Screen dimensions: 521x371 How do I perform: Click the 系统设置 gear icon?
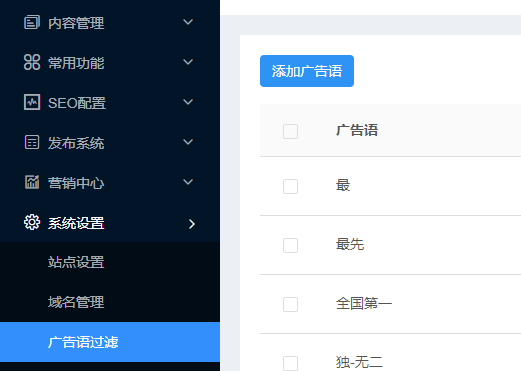(32, 222)
